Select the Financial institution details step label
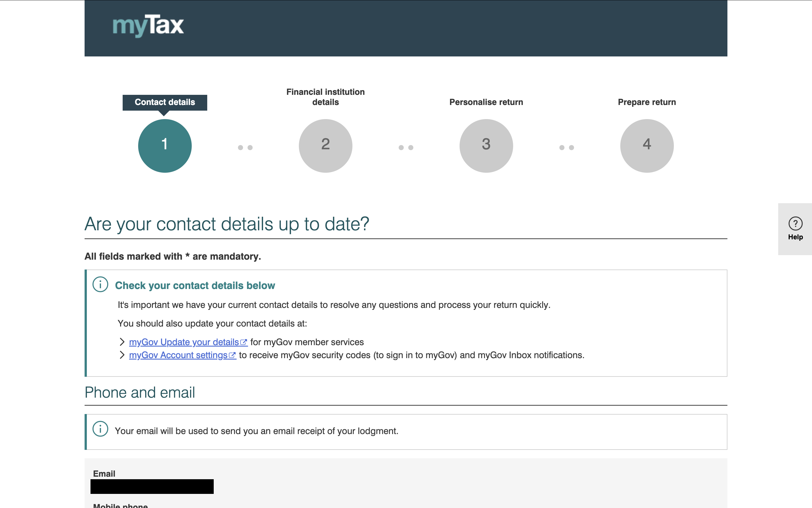Viewport: 812px width, 508px height. [325, 97]
